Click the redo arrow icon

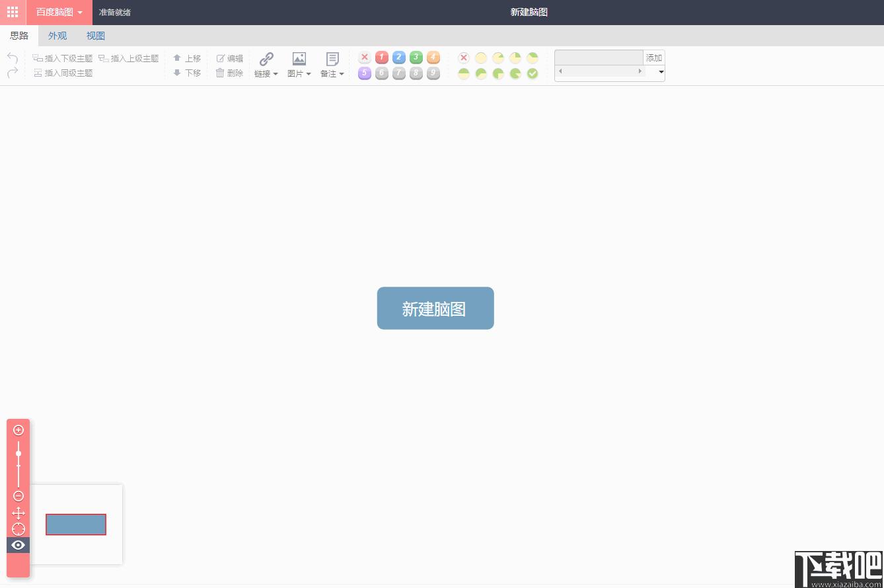pyautogui.click(x=13, y=73)
